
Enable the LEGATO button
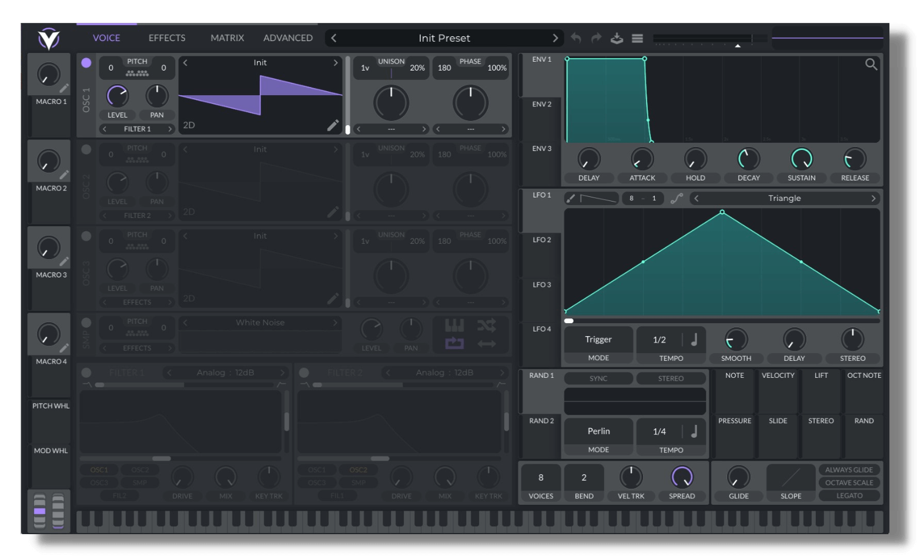(849, 495)
